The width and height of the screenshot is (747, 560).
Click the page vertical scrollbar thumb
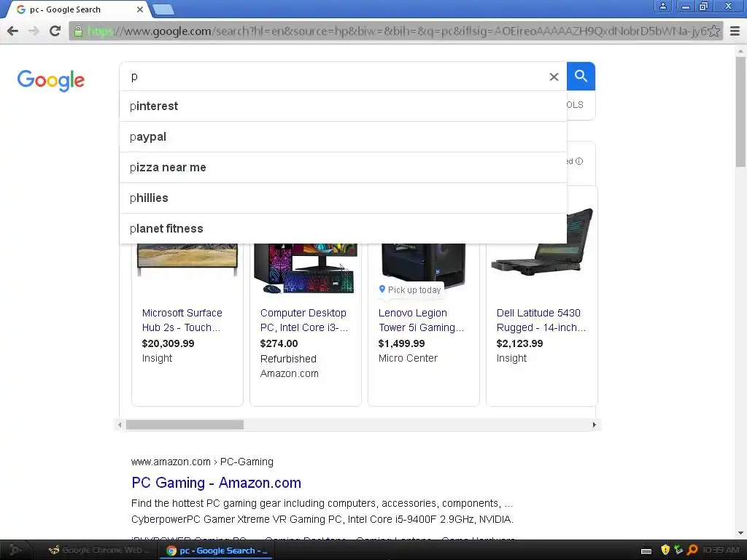740,112
